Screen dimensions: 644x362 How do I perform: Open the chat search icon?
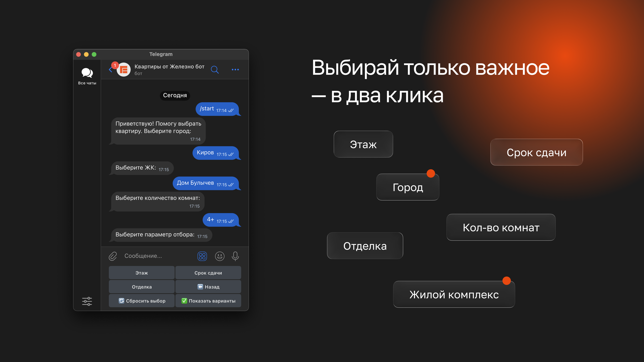coord(215,70)
